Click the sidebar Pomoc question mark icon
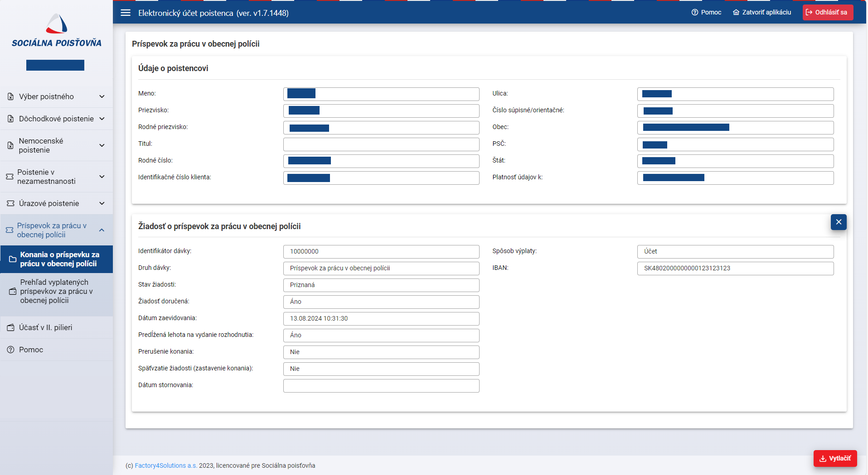The image size is (868, 475). (10, 350)
